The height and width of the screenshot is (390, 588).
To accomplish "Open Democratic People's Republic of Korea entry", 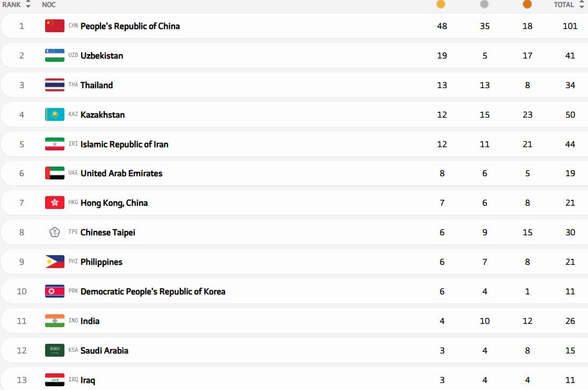I will [153, 291].
